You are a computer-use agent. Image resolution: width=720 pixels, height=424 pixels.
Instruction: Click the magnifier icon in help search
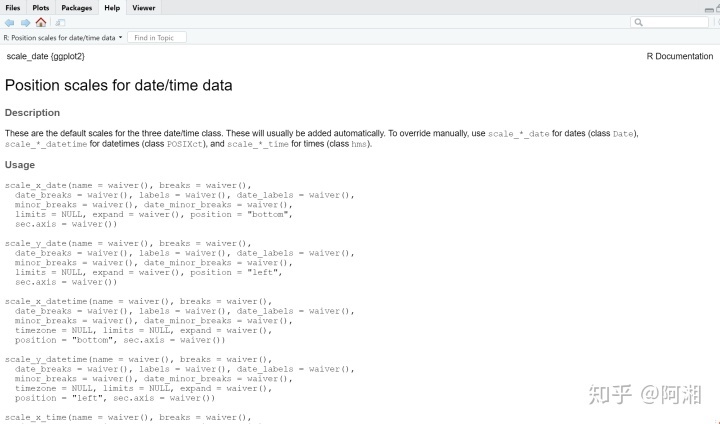[x=638, y=22]
